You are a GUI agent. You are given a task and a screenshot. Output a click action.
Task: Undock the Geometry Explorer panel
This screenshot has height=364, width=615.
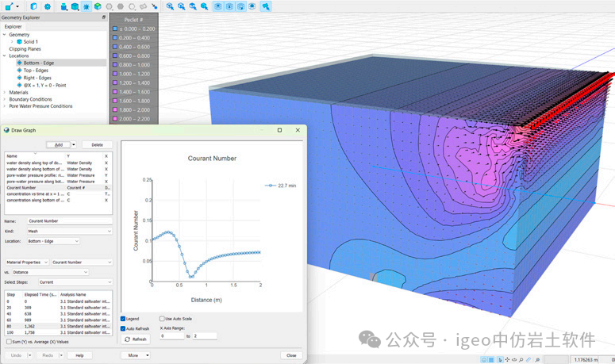click(103, 17)
